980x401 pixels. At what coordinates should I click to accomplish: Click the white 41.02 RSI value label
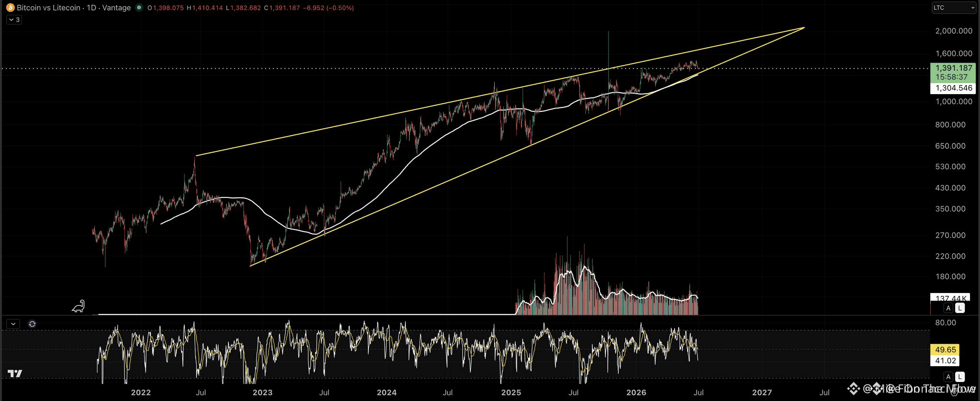(945, 361)
